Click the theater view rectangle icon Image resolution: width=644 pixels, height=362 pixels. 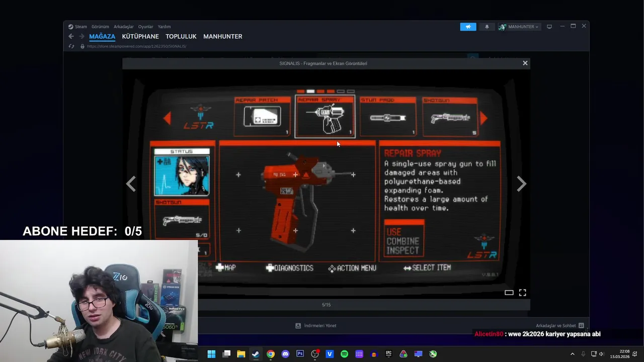pyautogui.click(x=509, y=293)
